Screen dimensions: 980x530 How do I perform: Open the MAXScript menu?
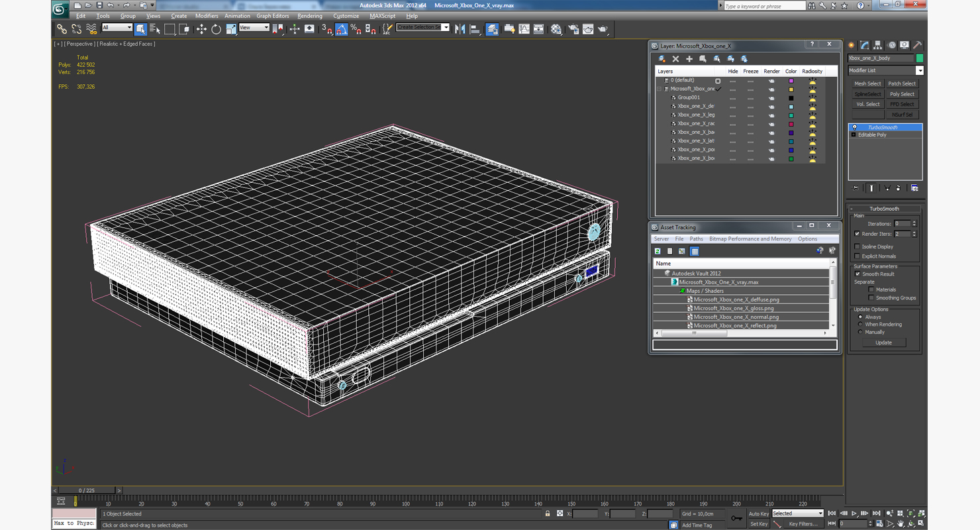pos(383,16)
